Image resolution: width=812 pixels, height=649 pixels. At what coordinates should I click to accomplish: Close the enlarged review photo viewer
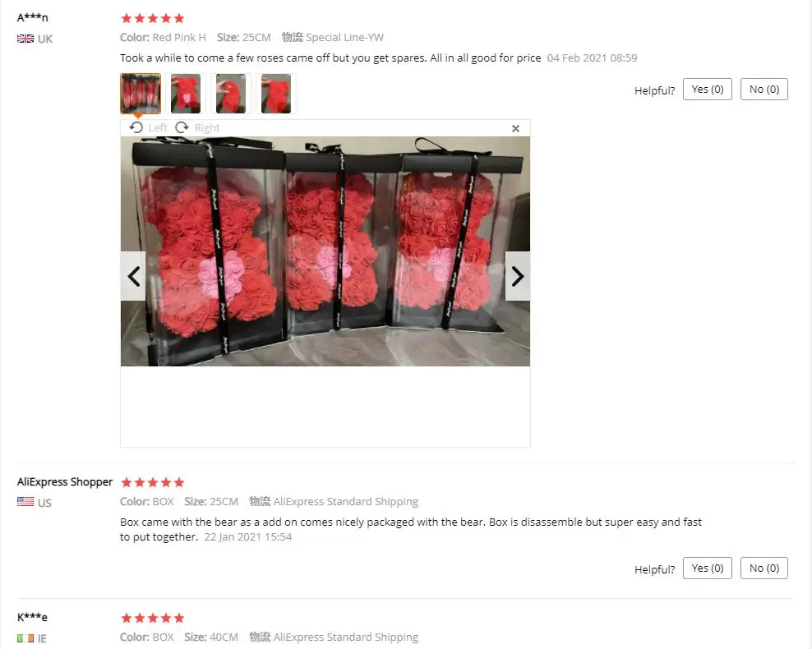[515, 128]
